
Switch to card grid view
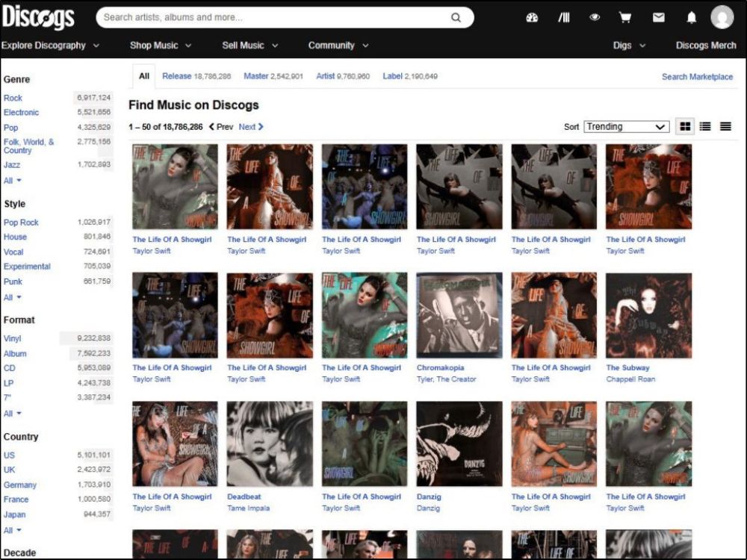coord(685,127)
